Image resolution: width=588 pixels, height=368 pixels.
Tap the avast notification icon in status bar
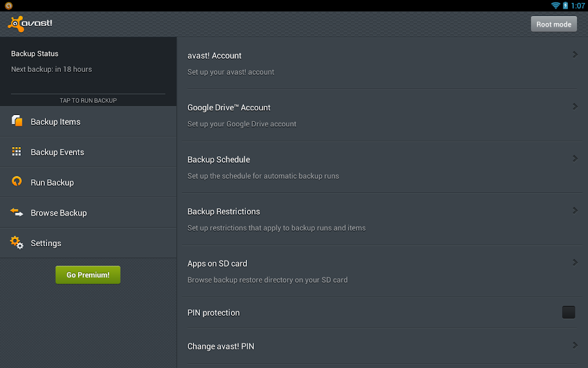tap(9, 6)
